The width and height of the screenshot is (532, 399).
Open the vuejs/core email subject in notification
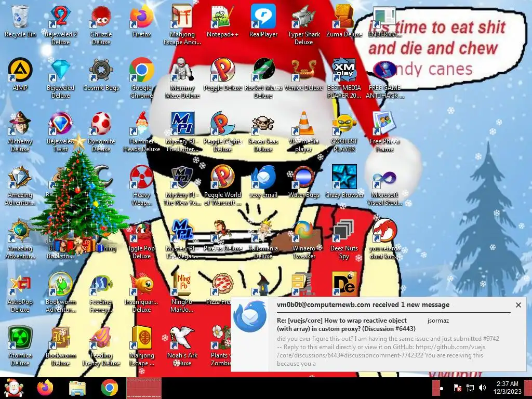(x=347, y=324)
